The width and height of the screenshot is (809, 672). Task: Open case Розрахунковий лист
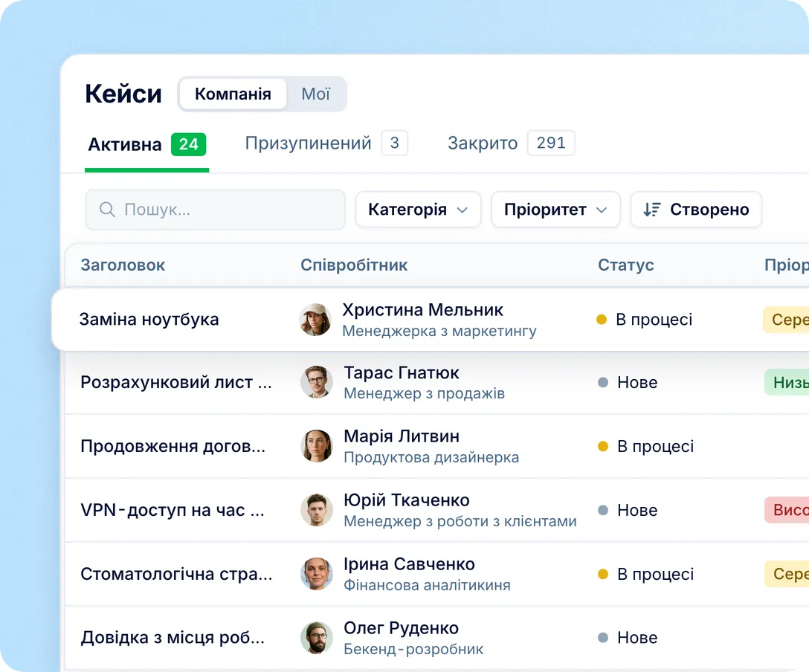coord(176,382)
